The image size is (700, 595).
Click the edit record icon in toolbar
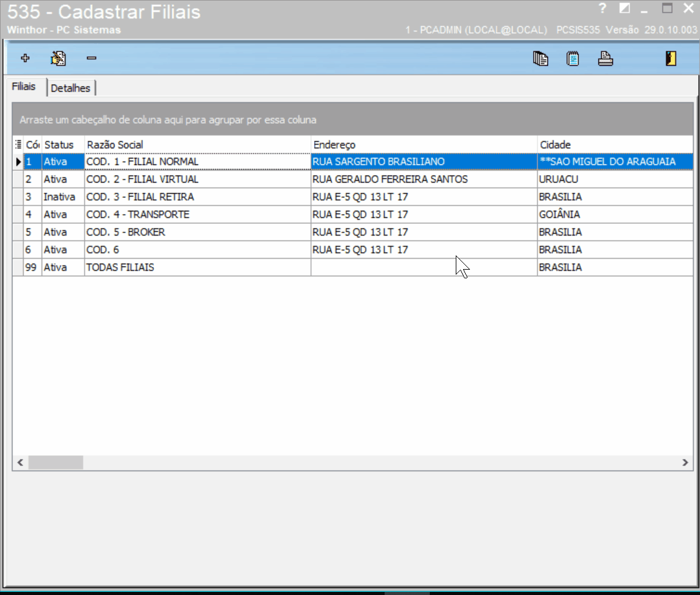[x=58, y=58]
